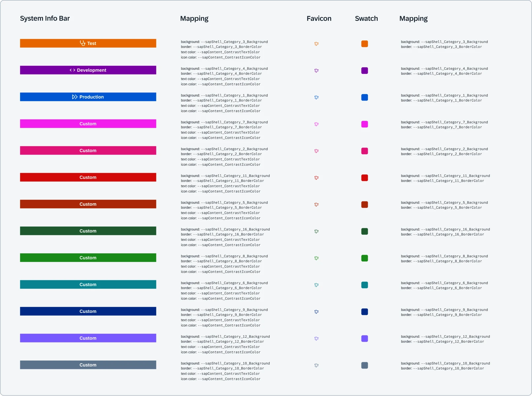Click the code brackets icon beside Development

click(72, 70)
